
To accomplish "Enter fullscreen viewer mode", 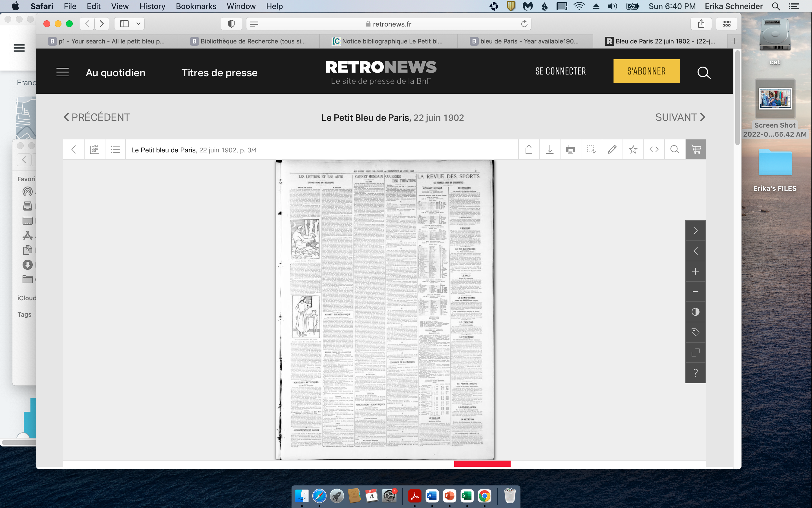I will [x=695, y=352].
